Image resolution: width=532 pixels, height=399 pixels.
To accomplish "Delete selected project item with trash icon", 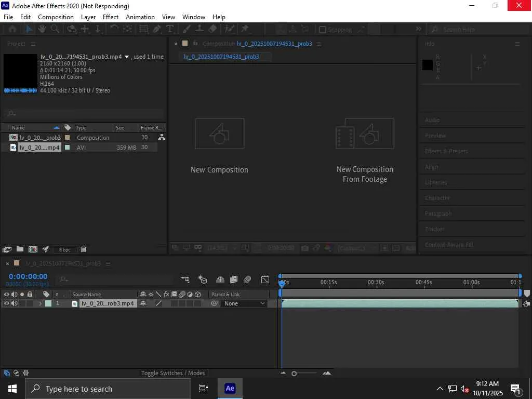I will click(83, 249).
